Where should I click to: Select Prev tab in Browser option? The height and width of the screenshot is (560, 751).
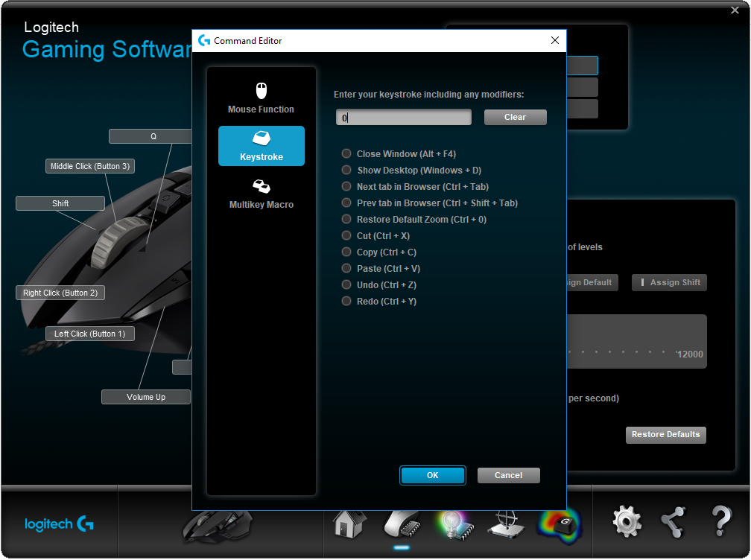point(430,203)
